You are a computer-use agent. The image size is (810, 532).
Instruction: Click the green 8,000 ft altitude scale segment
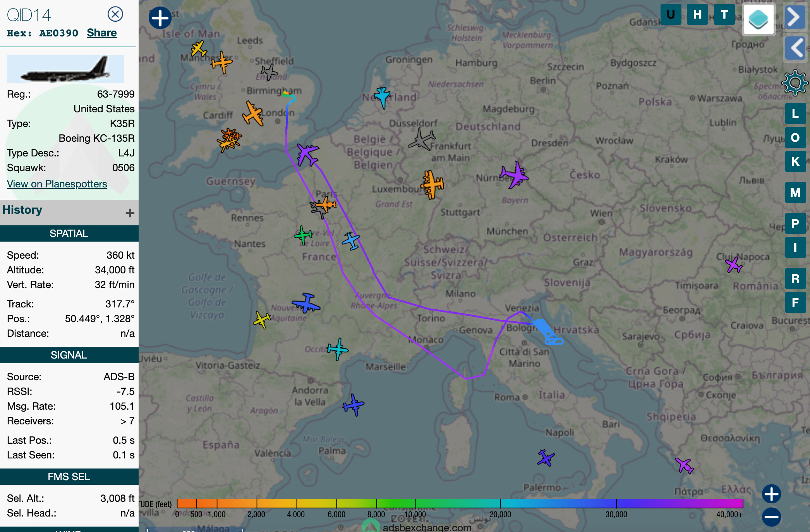point(396,503)
